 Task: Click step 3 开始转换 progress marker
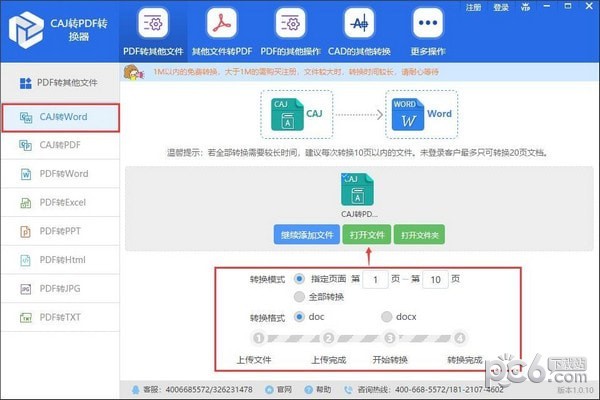[x=390, y=338]
